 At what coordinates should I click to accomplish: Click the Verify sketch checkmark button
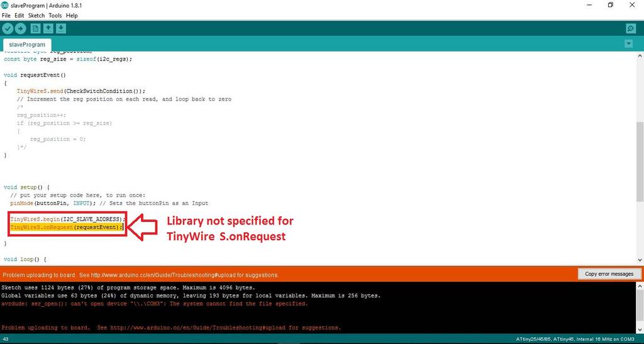click(x=8, y=28)
